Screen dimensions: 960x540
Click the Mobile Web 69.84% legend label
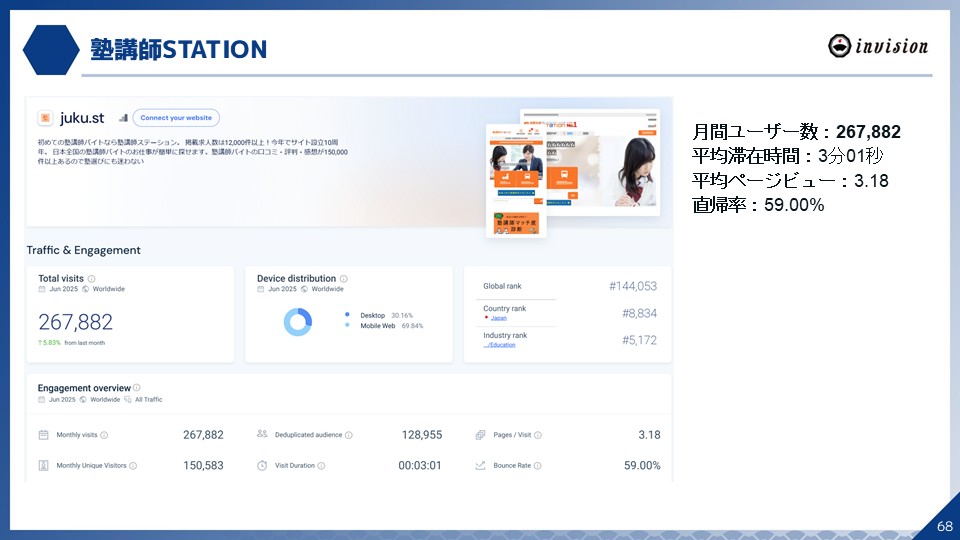[x=391, y=326]
